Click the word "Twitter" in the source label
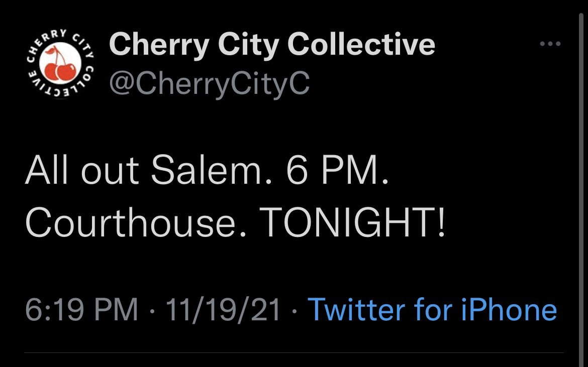Screen dimensions: 588x367 coord(357,309)
